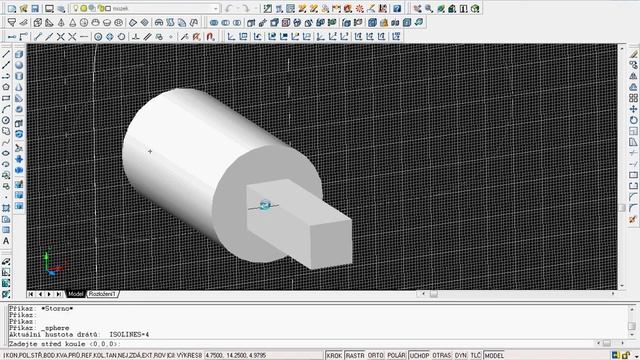Select the Hatch tool

pyautogui.click(x=6, y=208)
